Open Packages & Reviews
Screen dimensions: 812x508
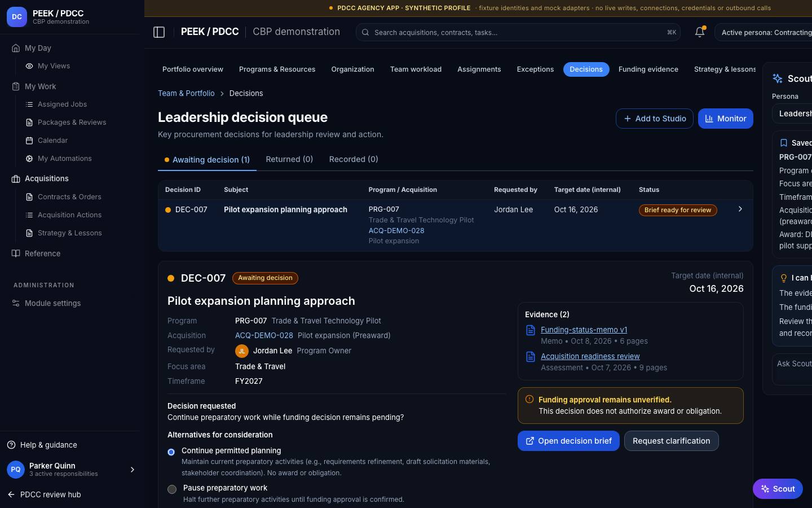coord(72,122)
